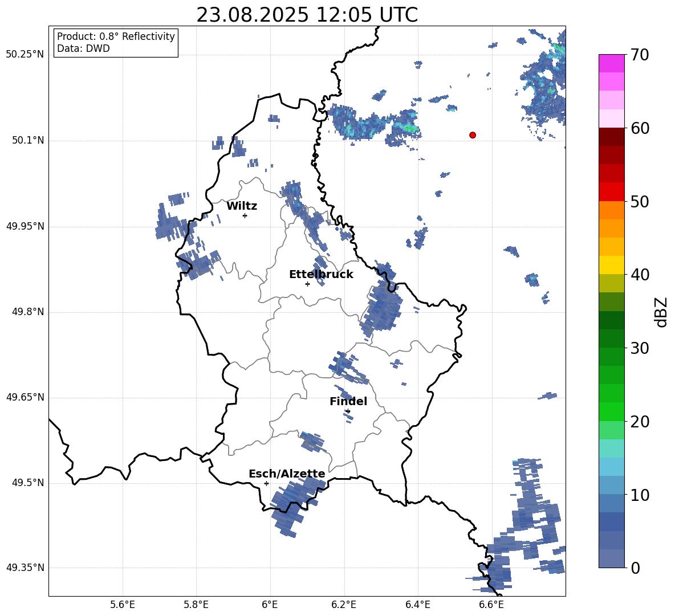Click the Wiltz city label
This screenshot has width=675, height=616.
tap(242, 206)
